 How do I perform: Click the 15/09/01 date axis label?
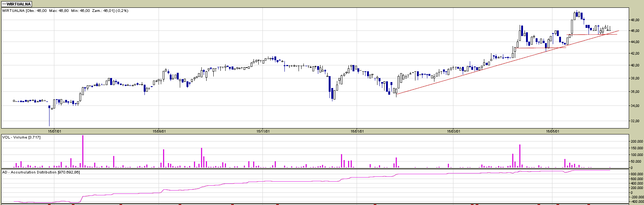(x=159, y=131)
